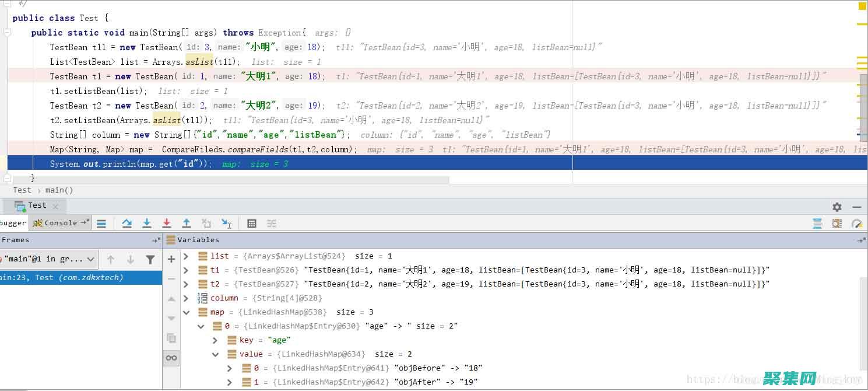Open debug panel settings gear
868x391 pixels.
837,207
